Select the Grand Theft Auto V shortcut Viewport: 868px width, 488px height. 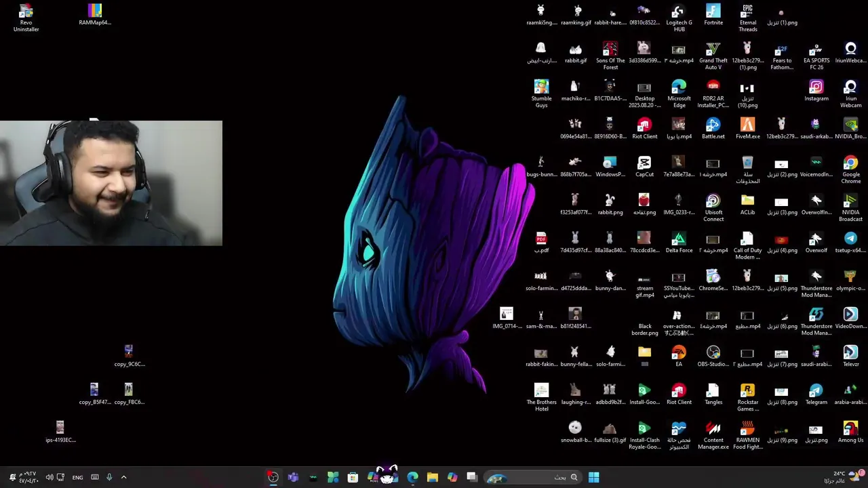713,56
